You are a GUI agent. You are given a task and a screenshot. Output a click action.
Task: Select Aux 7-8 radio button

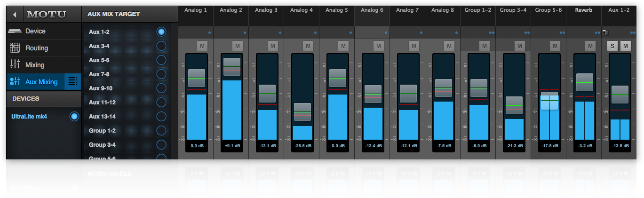coord(161,74)
